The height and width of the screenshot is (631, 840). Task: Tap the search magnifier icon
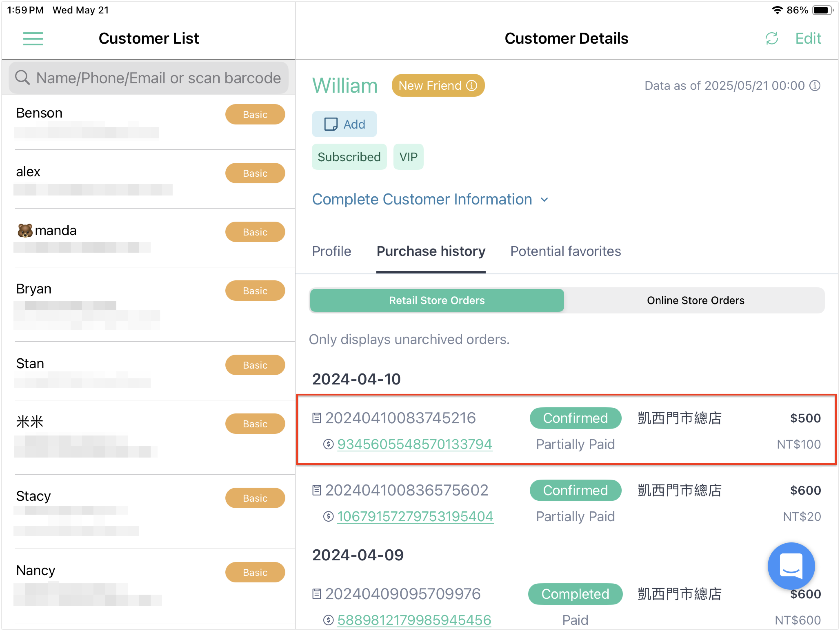(22, 78)
